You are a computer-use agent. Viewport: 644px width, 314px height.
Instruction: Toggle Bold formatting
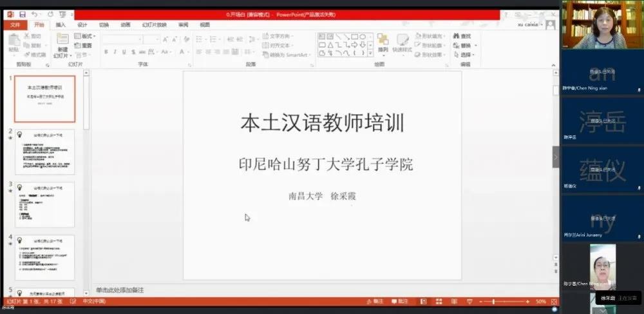[106, 52]
